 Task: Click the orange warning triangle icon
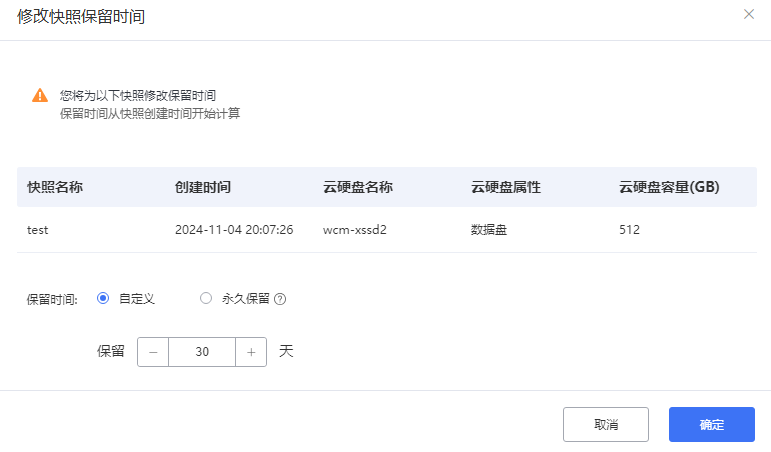click(40, 95)
